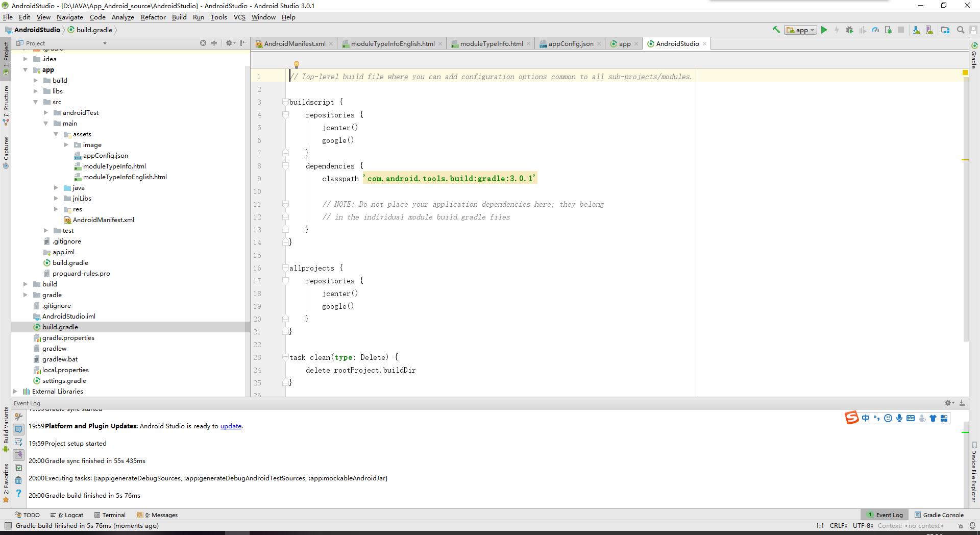Toggle soft-wraps icon in Event Log
The image size is (980, 535).
coord(18,442)
